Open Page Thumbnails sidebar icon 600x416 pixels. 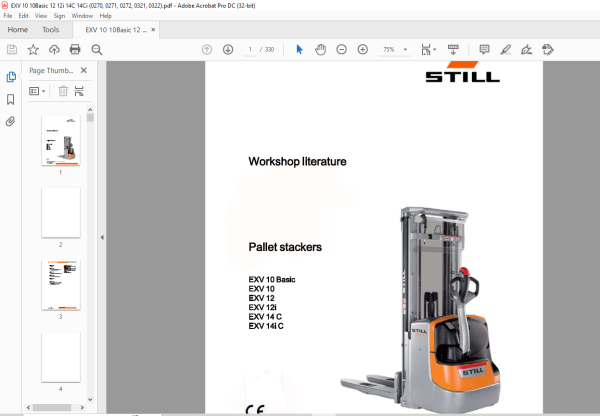coord(11,77)
